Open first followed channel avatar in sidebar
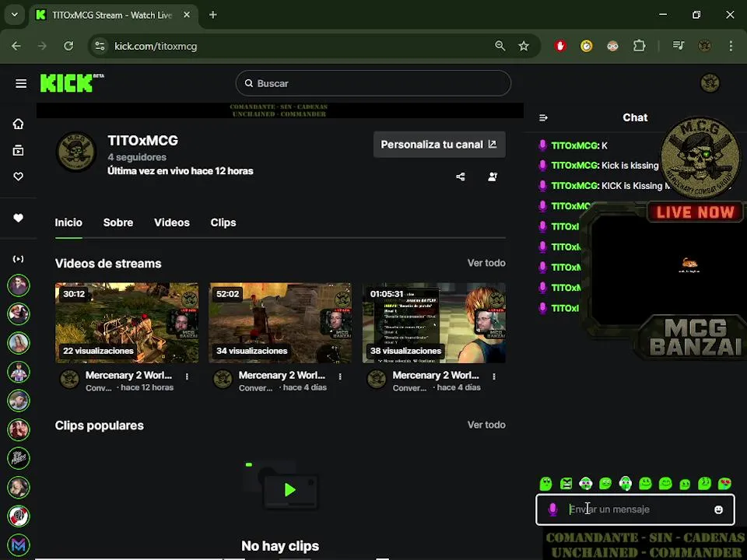The height and width of the screenshot is (560, 747). point(19,285)
